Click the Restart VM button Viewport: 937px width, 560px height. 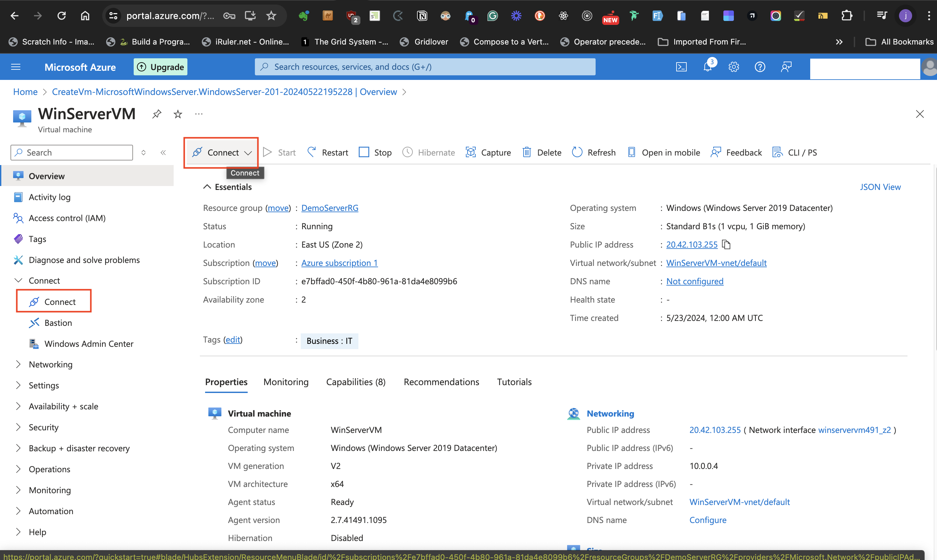328,153
